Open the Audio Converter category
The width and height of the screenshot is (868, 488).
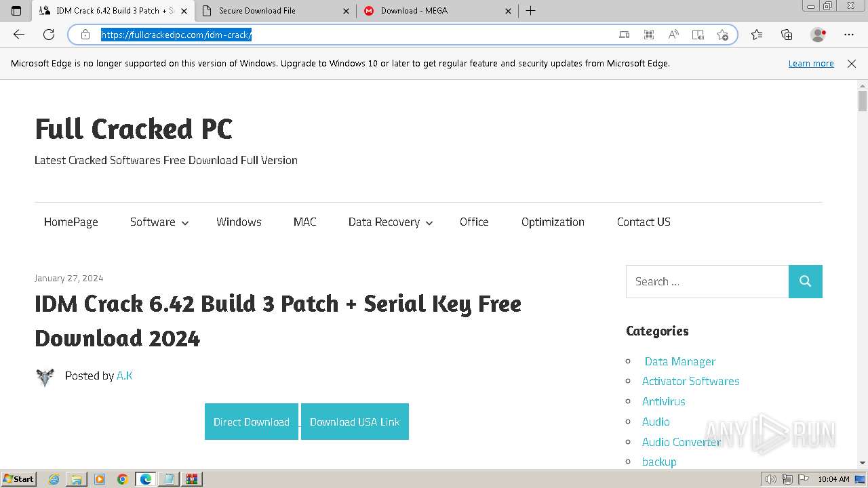tap(682, 442)
